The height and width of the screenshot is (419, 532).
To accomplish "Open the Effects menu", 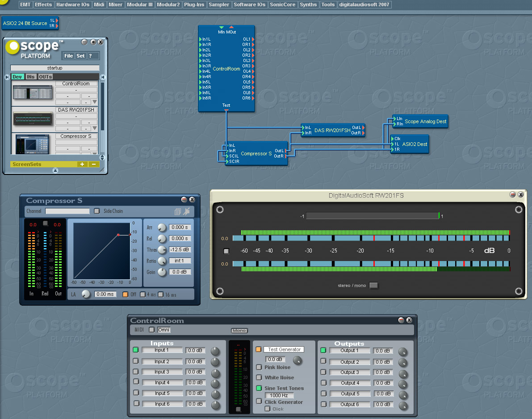I will click(43, 4).
